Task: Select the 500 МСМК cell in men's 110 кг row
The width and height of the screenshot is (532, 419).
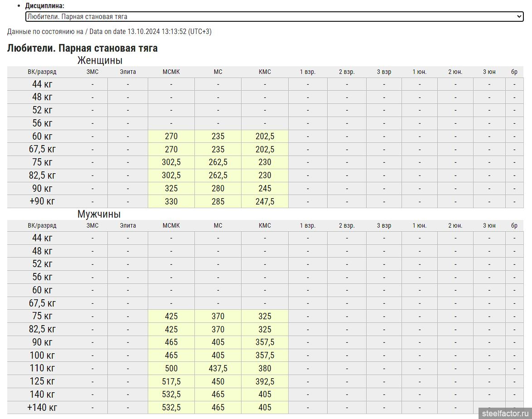Action: pyautogui.click(x=171, y=368)
